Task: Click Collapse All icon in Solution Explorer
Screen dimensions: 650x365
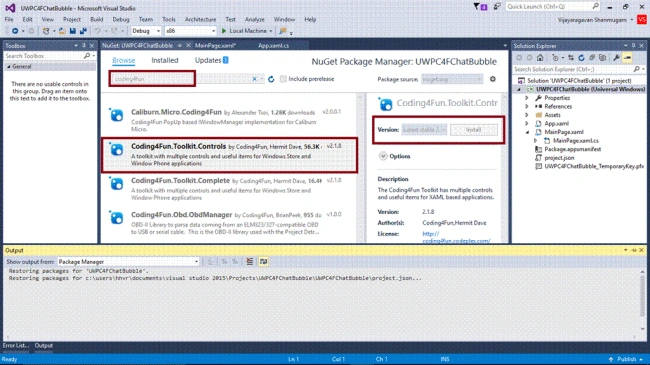Action: 592,58
